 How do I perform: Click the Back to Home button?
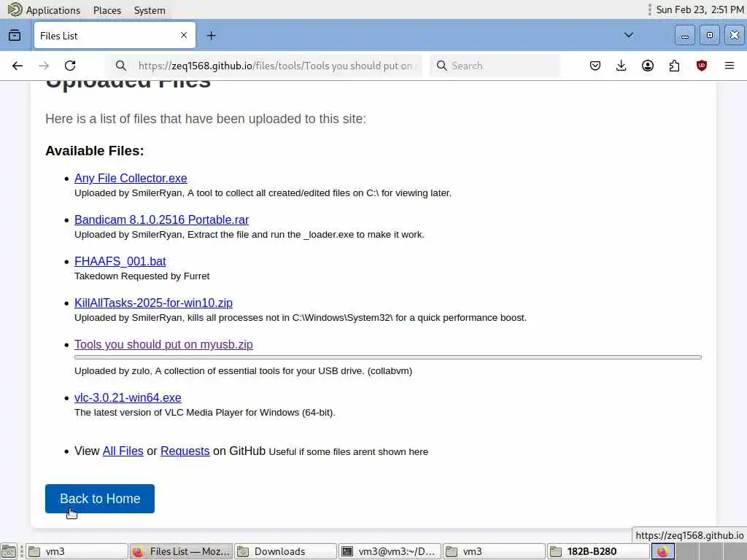pos(100,499)
